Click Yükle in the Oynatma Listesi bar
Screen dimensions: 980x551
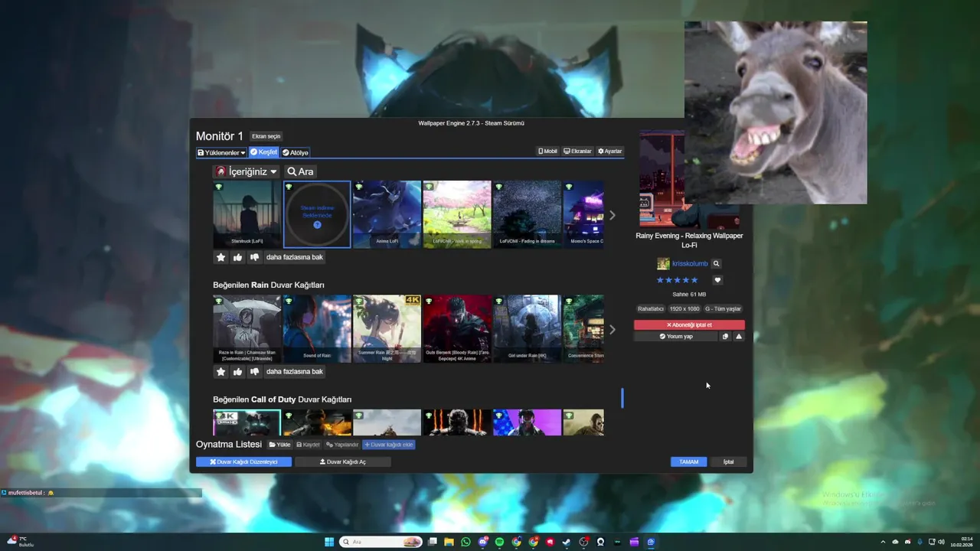pos(279,445)
